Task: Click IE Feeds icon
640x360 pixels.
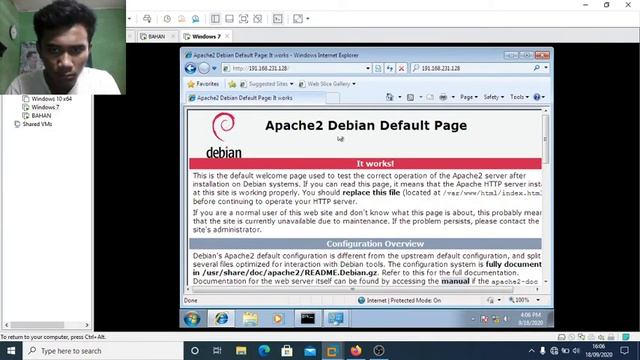Action: click(411, 97)
